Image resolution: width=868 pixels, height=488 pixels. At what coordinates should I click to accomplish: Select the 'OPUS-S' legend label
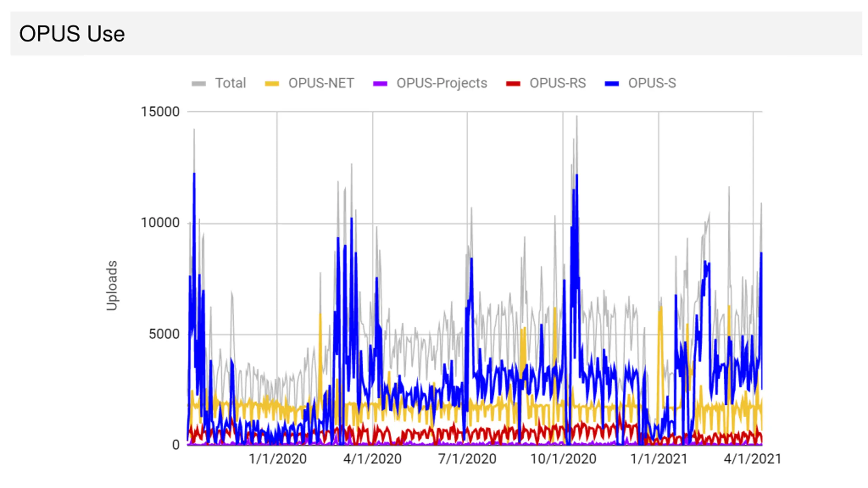[652, 83]
